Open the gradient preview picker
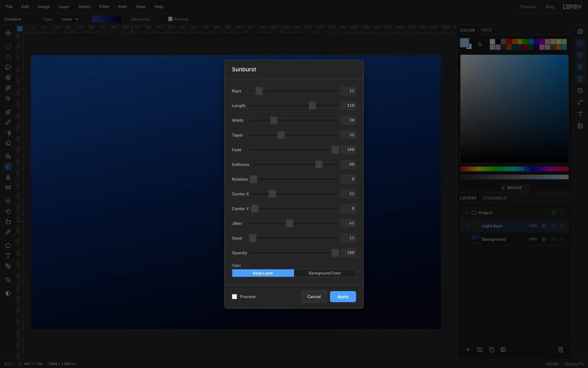Viewport: 588px width, 368px height. 107,19
